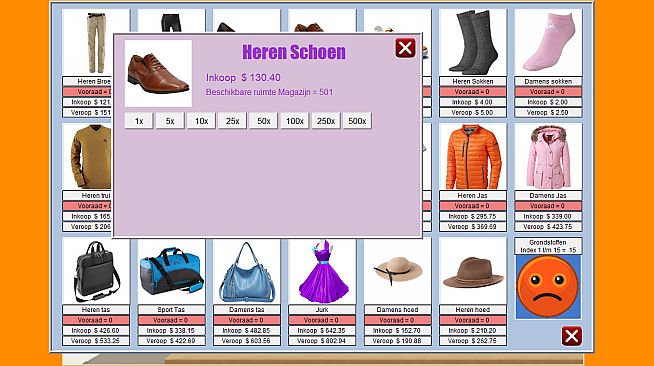Click Damens Jas Voorraad = 0 field
Screen dimensions: 654x366
[548, 206]
